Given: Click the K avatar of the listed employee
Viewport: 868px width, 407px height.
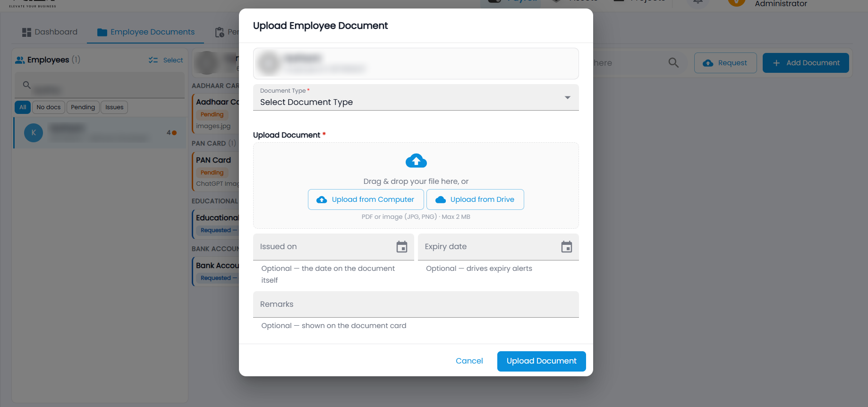Looking at the screenshot, I should coord(34,133).
